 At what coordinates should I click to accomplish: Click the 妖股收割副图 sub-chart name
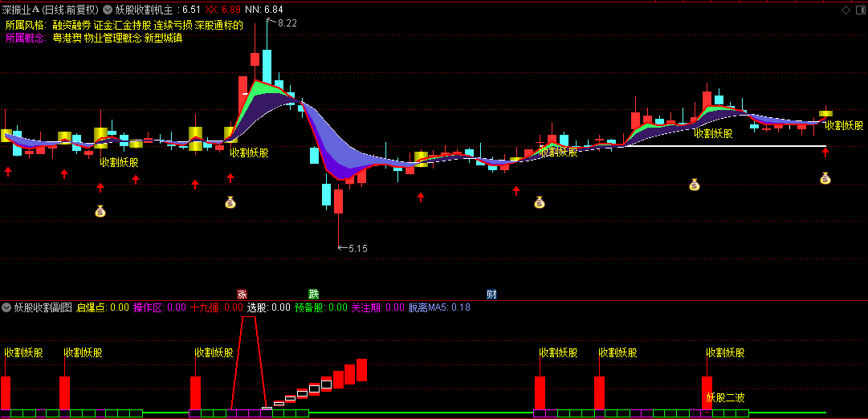tap(43, 307)
